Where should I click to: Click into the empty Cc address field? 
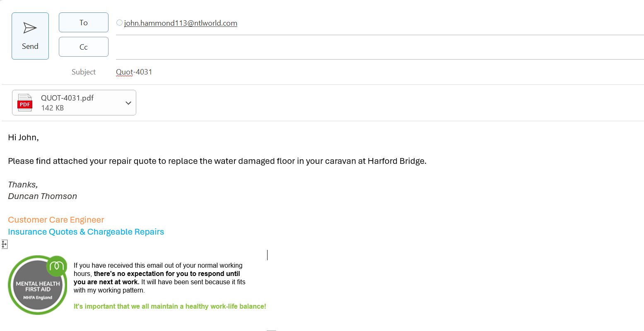click(373, 47)
